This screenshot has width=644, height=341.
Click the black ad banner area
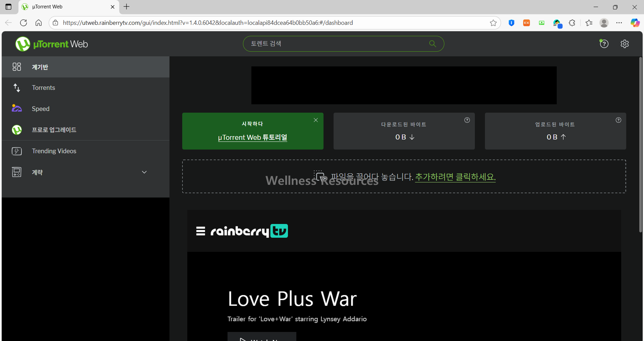coord(404,85)
